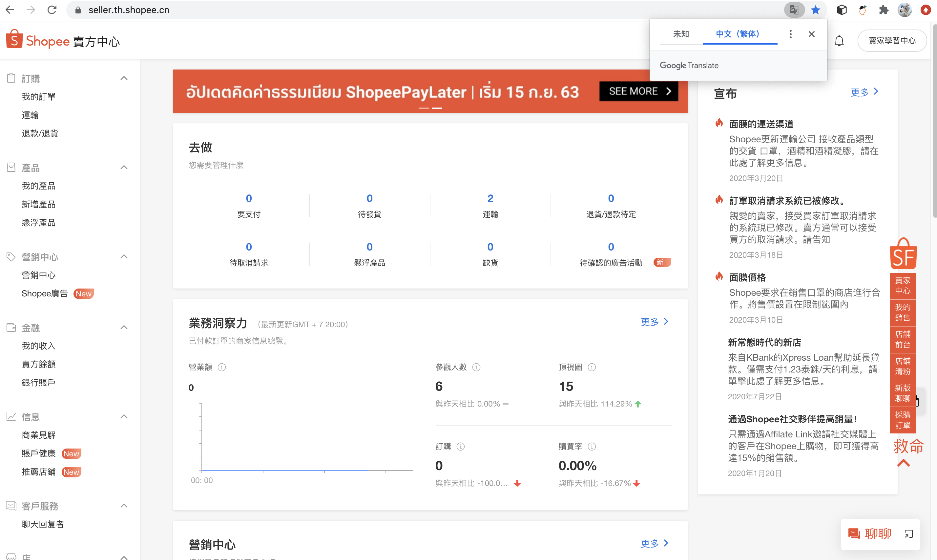Select the 未知 translate tab

[681, 34]
